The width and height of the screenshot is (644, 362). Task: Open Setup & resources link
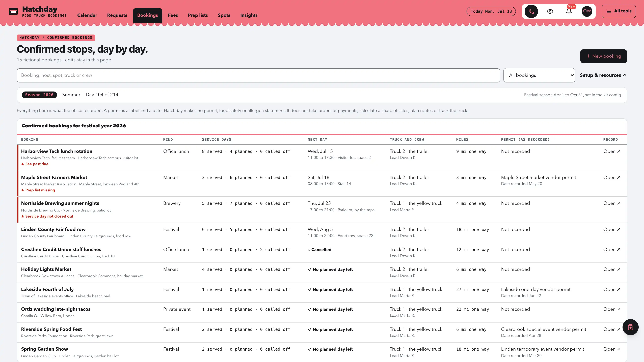(603, 75)
